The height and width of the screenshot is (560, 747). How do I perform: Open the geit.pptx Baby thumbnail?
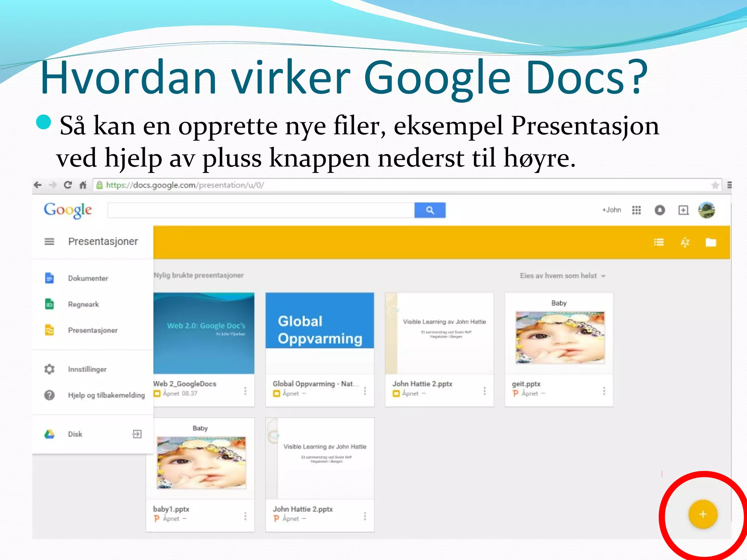click(x=559, y=333)
